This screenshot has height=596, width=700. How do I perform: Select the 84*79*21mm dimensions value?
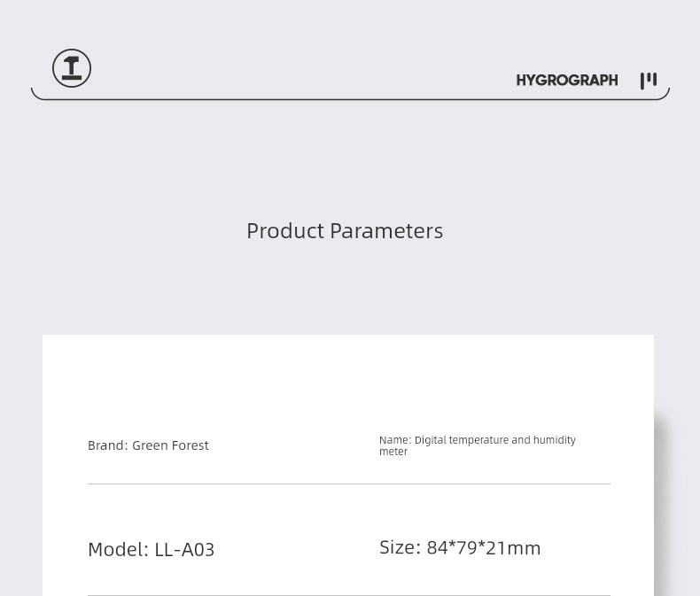coord(483,548)
